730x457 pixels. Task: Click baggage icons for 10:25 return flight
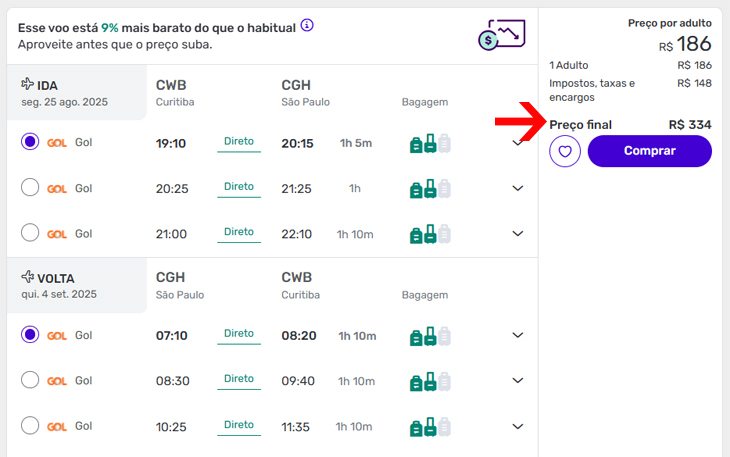click(x=430, y=427)
